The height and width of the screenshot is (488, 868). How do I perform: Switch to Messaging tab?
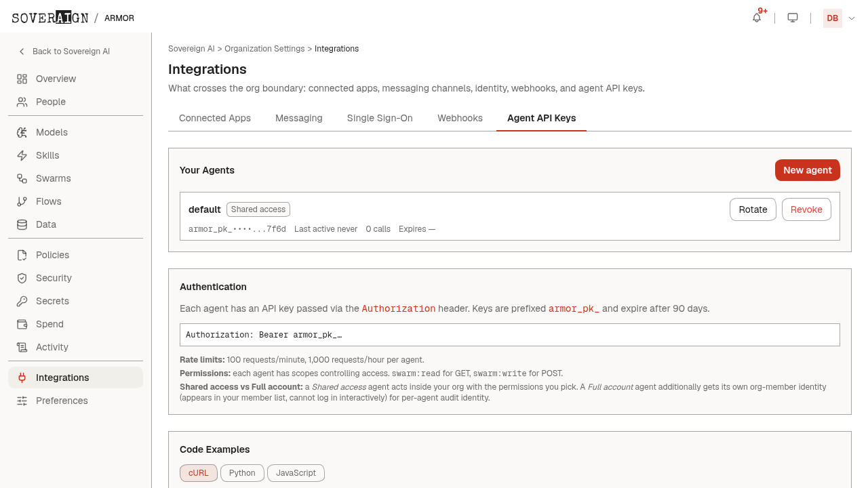299,118
